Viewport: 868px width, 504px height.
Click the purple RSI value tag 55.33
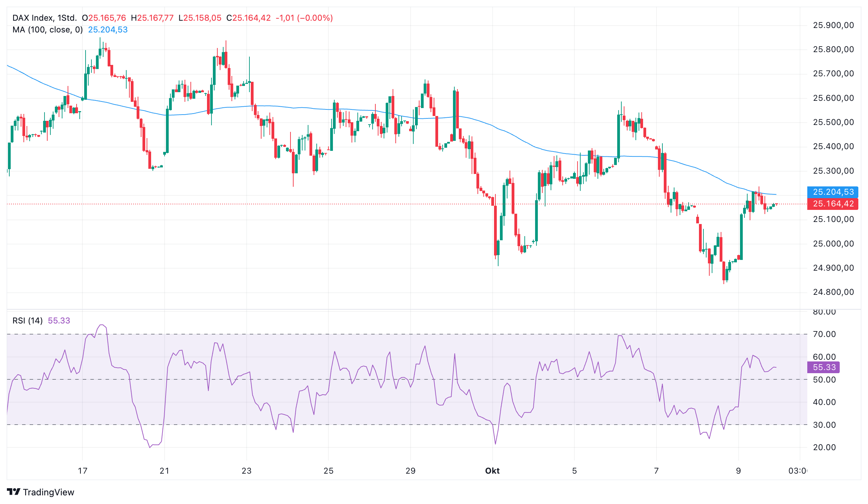(823, 367)
